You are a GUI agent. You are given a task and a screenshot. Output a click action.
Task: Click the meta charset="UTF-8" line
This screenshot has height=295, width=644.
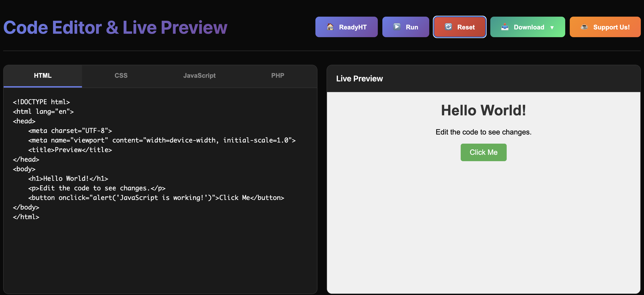70,131
